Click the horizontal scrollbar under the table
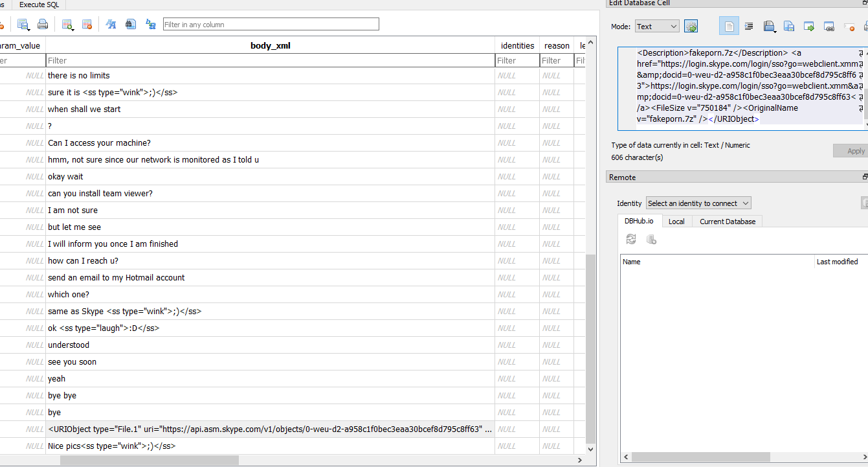 [x=149, y=460]
